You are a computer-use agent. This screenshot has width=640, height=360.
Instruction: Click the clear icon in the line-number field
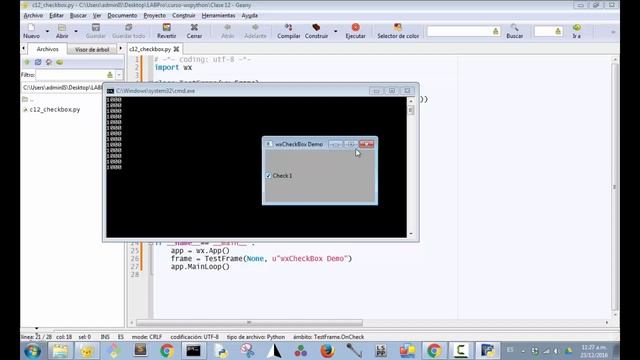click(558, 31)
